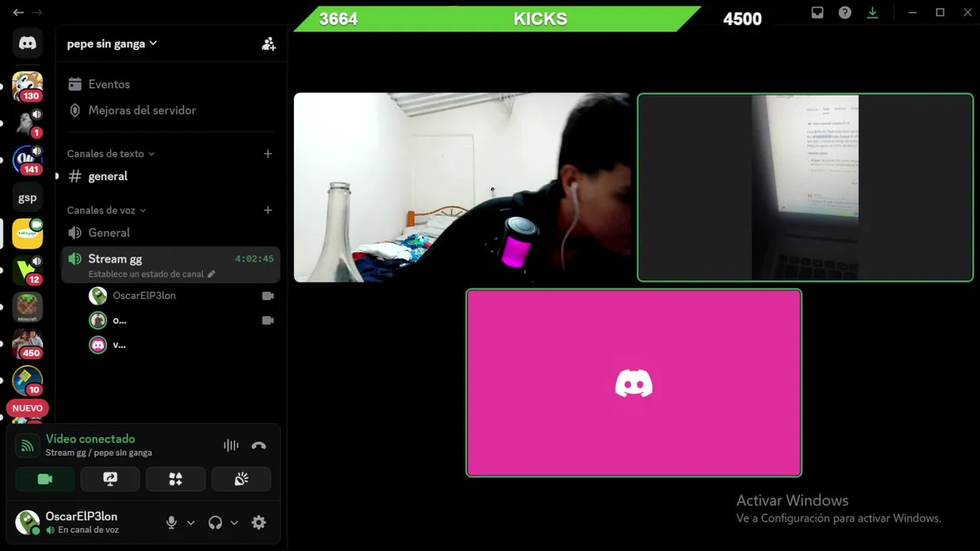The height and width of the screenshot is (551, 980).
Task: Go back with arrow
Action: coord(18,12)
